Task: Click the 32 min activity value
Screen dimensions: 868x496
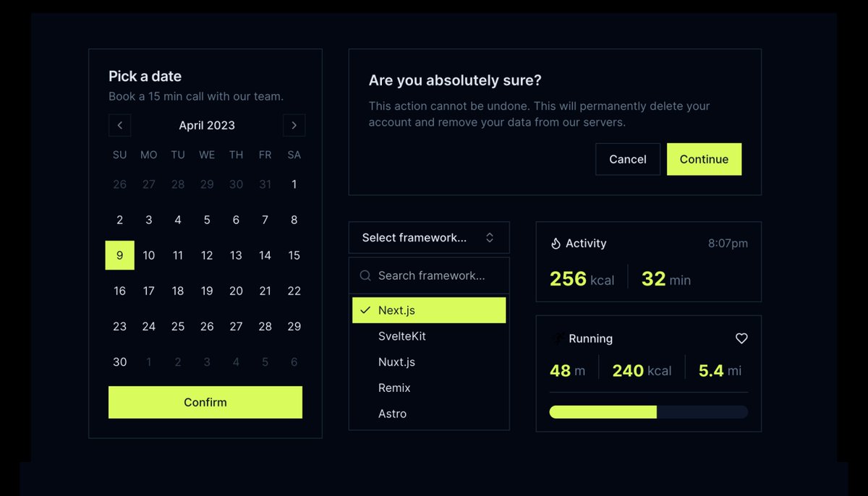Action: 665,279
